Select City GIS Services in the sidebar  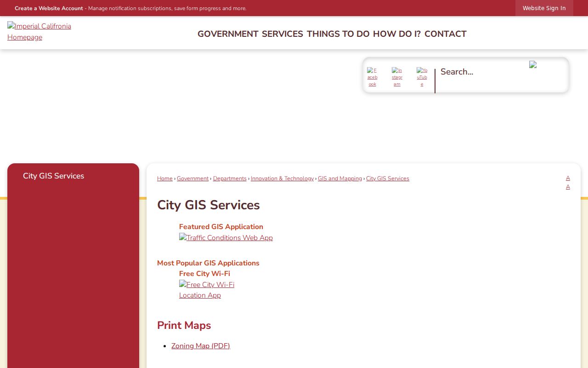click(53, 176)
